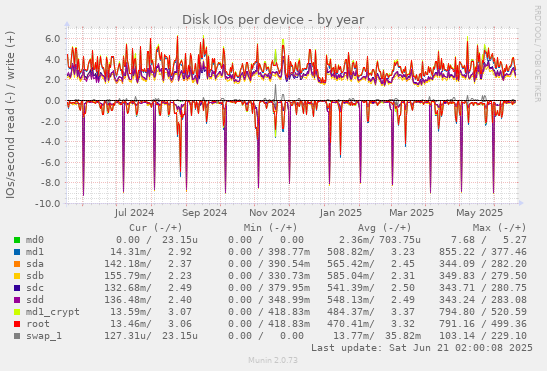Click the Mar 2025 axis label
This screenshot has width=547, height=371.
(x=411, y=213)
